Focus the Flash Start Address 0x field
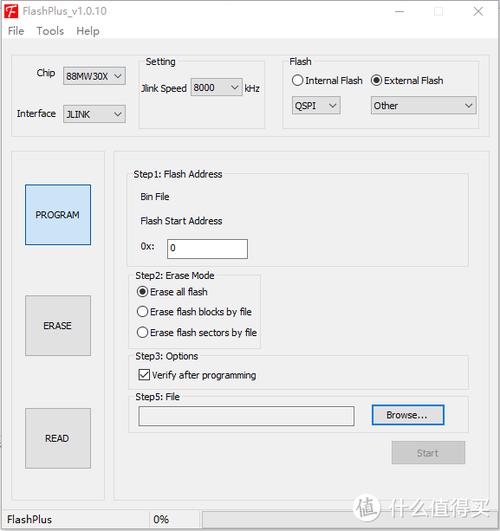The width and height of the screenshot is (500, 531). (x=207, y=249)
